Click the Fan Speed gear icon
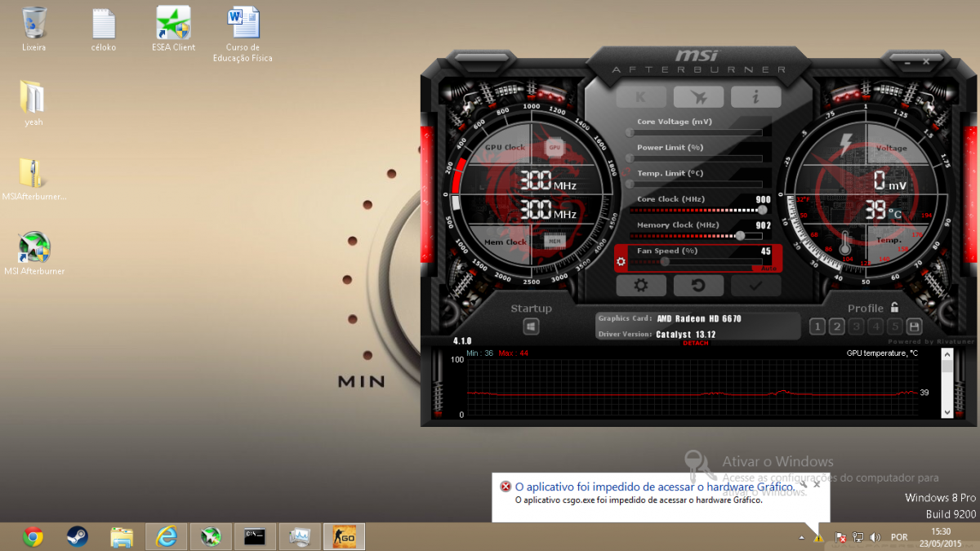 click(621, 262)
